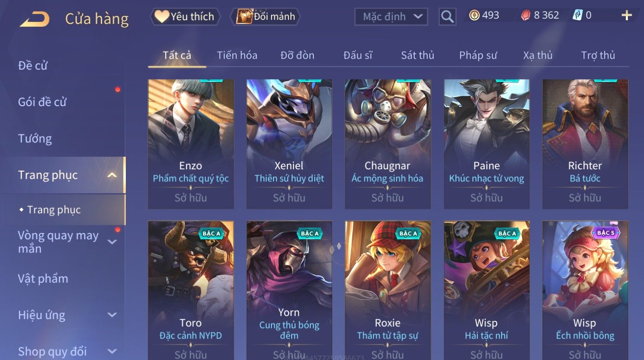Open Yêu thích favorites heart button
Image resolution: width=644 pixels, height=360 pixels.
coord(184,17)
